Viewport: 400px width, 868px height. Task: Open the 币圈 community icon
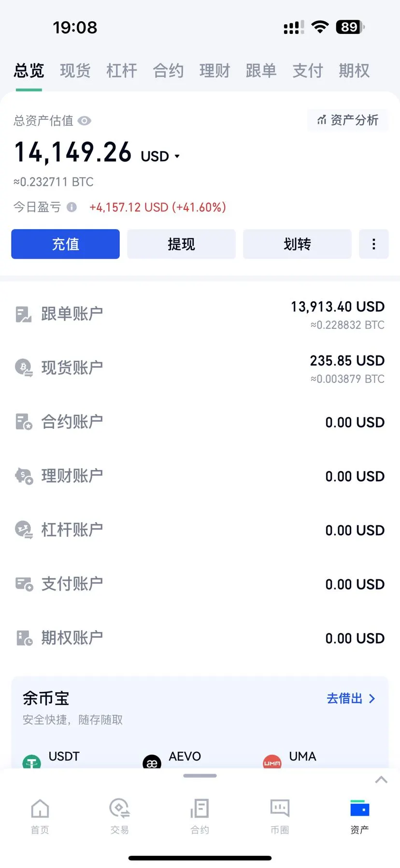click(280, 808)
